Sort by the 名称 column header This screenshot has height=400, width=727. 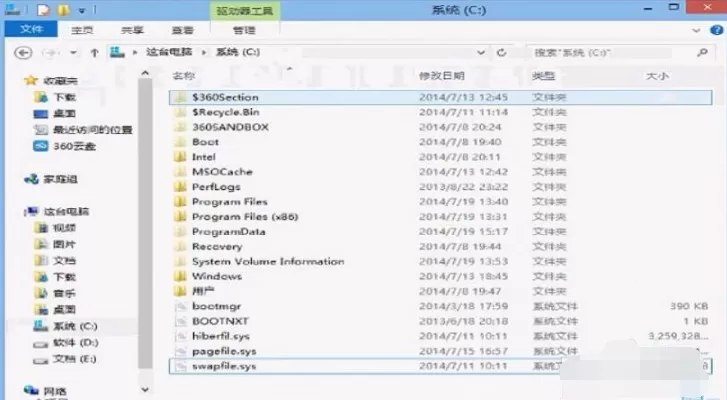(x=184, y=76)
